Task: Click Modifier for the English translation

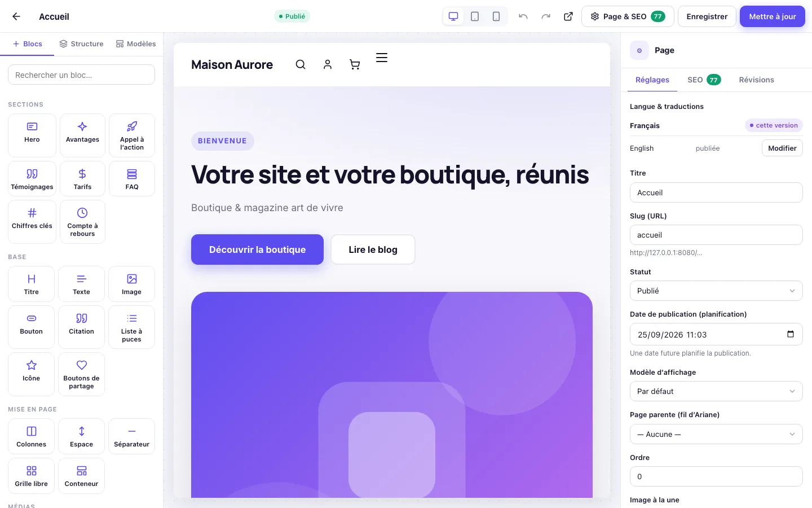Action: coord(782,148)
